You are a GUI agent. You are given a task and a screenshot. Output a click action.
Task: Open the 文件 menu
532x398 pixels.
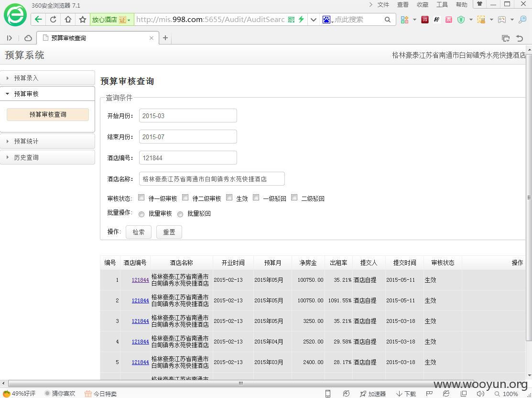click(383, 4)
